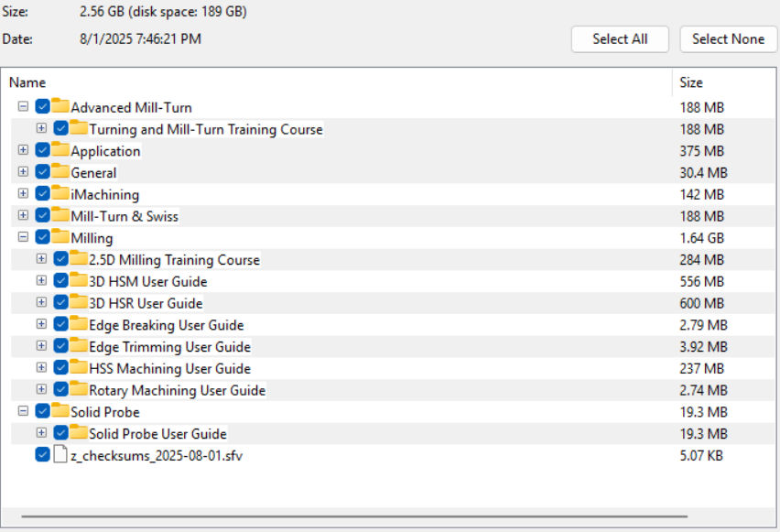Collapse the Solid Probe tree node
Viewport: 780px width, 532px height.
click(x=22, y=412)
